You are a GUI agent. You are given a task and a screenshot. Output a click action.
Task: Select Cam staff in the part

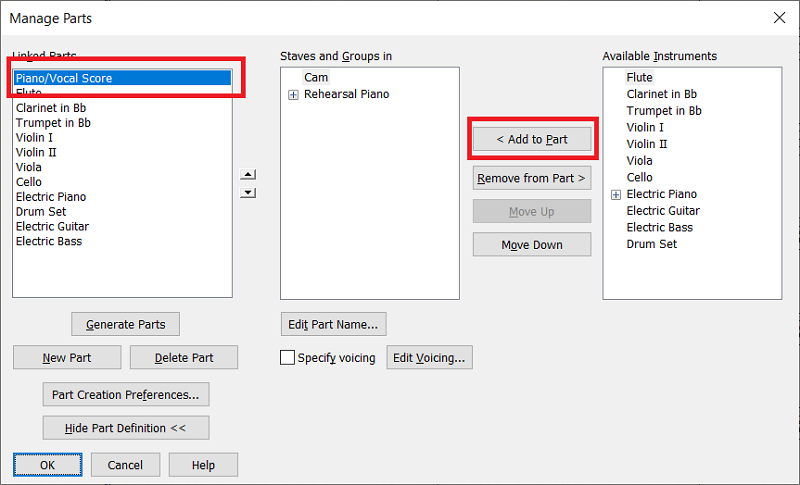[x=316, y=78]
